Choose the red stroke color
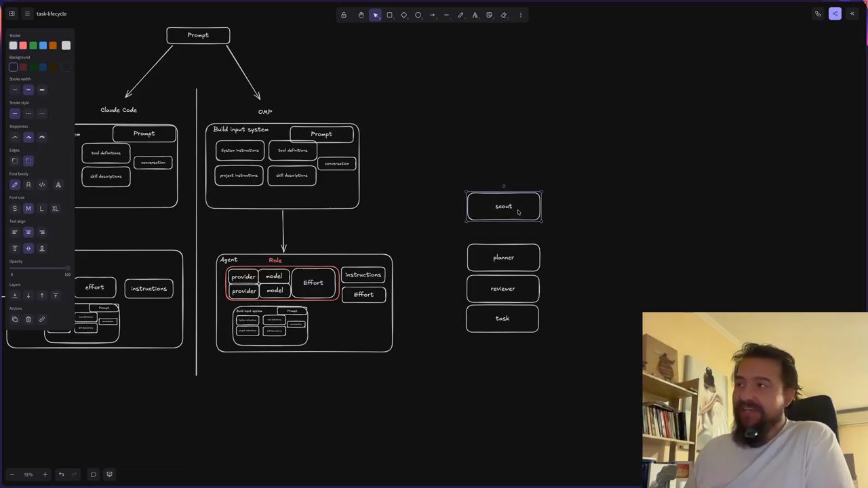 [23, 45]
